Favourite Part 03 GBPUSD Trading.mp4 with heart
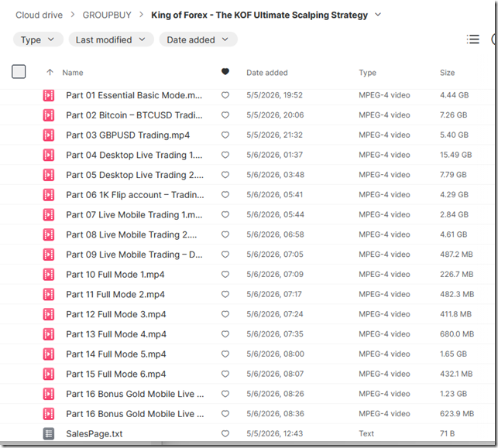 click(x=225, y=135)
